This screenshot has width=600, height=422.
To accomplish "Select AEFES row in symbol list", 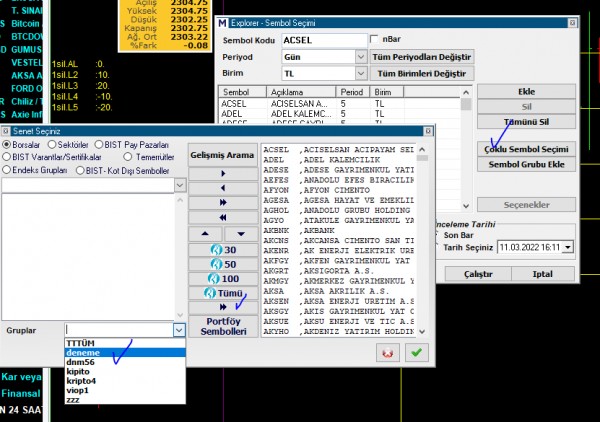I will pyautogui.click(x=338, y=180).
